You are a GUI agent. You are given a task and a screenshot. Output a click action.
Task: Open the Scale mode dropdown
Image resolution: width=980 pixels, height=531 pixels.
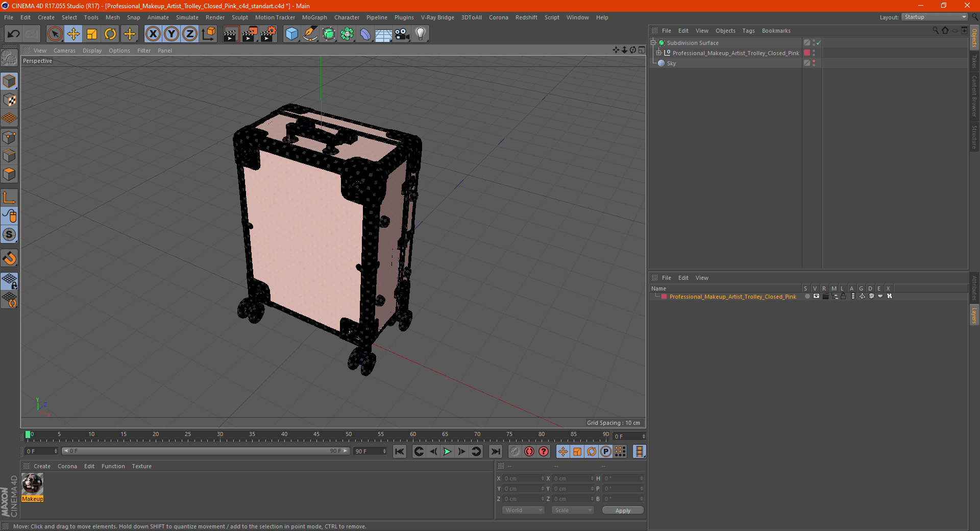(572, 511)
